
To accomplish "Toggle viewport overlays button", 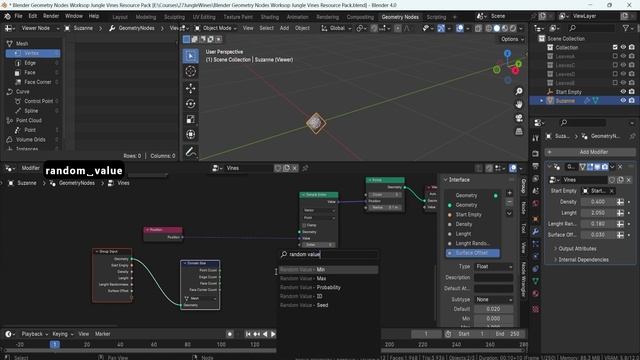I will click(x=460, y=28).
